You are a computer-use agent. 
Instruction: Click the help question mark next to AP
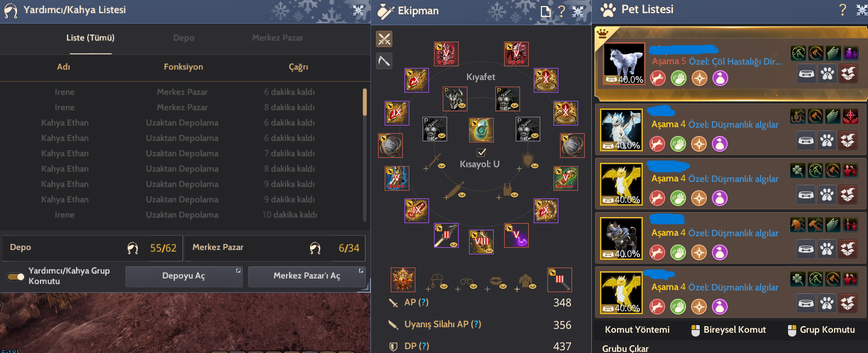[x=423, y=302]
